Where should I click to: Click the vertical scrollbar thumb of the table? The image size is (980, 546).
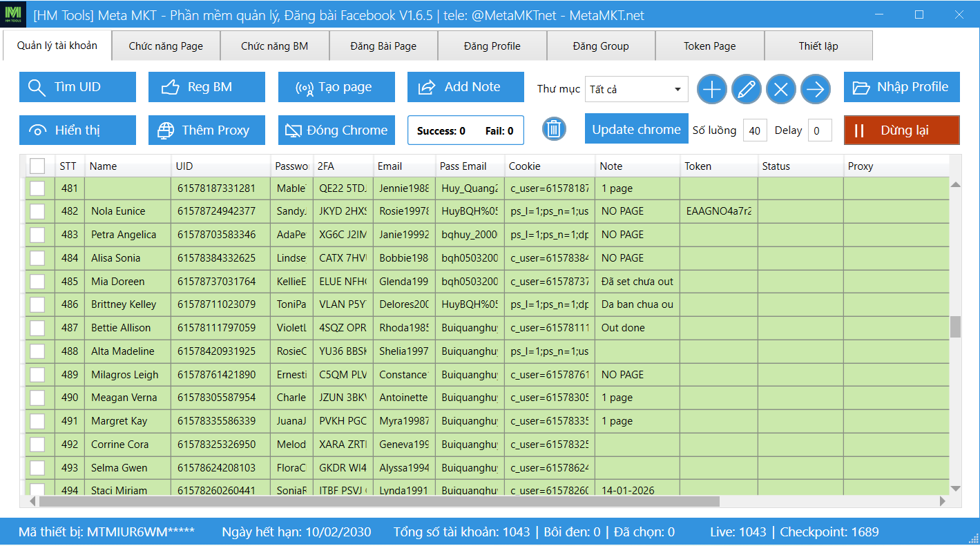click(x=956, y=326)
